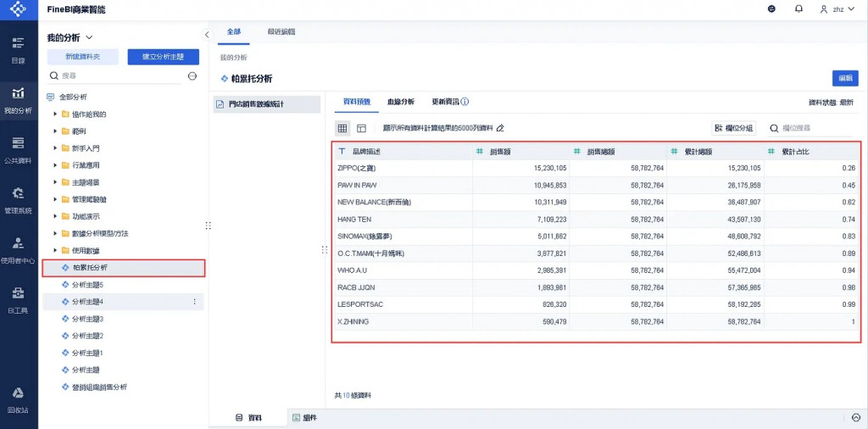Click the ZIPPO(之寶) brand cell
This screenshot has height=429, width=868.
(403, 168)
